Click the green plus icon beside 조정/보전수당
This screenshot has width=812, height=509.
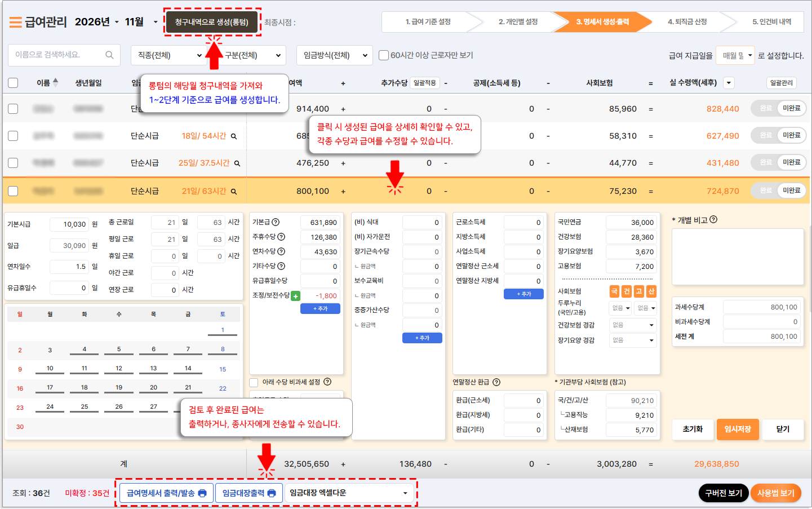coord(296,296)
